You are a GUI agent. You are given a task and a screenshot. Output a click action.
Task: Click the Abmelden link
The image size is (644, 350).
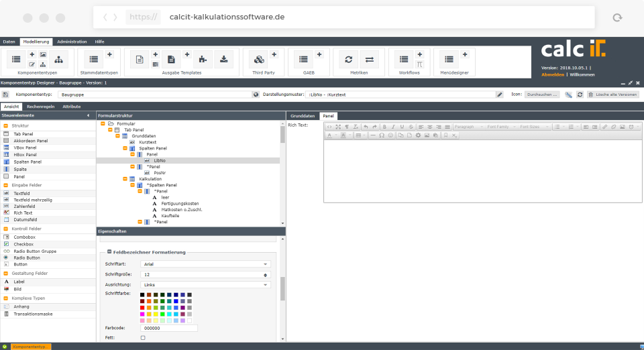(x=552, y=74)
